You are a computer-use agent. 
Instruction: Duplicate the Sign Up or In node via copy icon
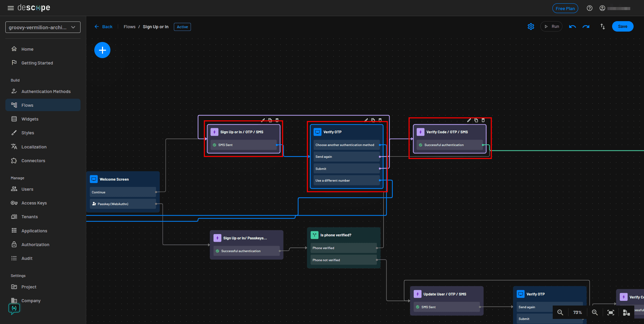pyautogui.click(x=270, y=120)
